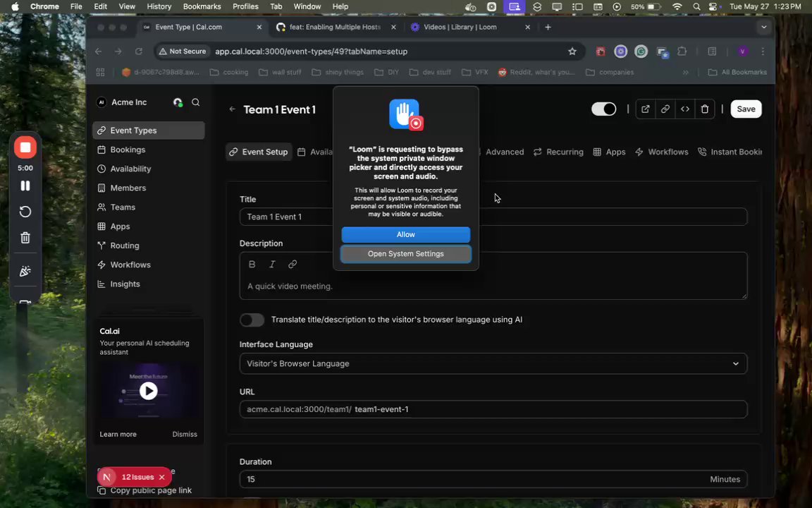This screenshot has width=812, height=508.
Task: Play the Cal.ai promo video thumbnail
Action: [148, 391]
